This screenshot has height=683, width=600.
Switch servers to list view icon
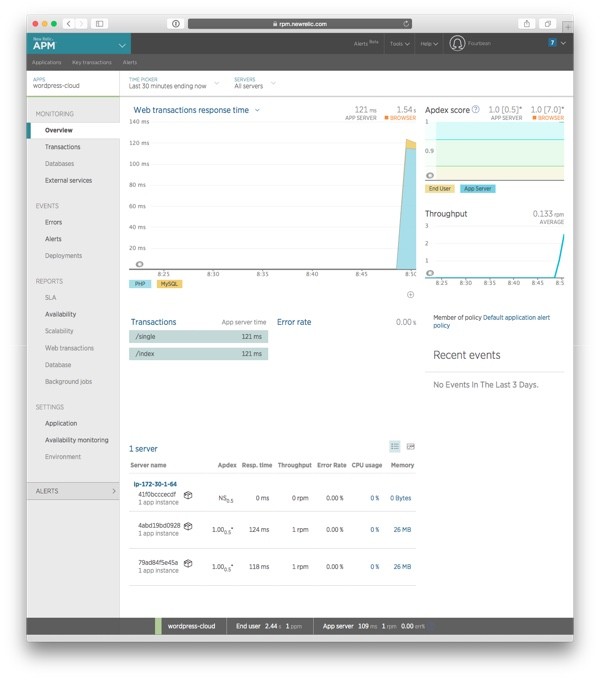pyautogui.click(x=395, y=446)
